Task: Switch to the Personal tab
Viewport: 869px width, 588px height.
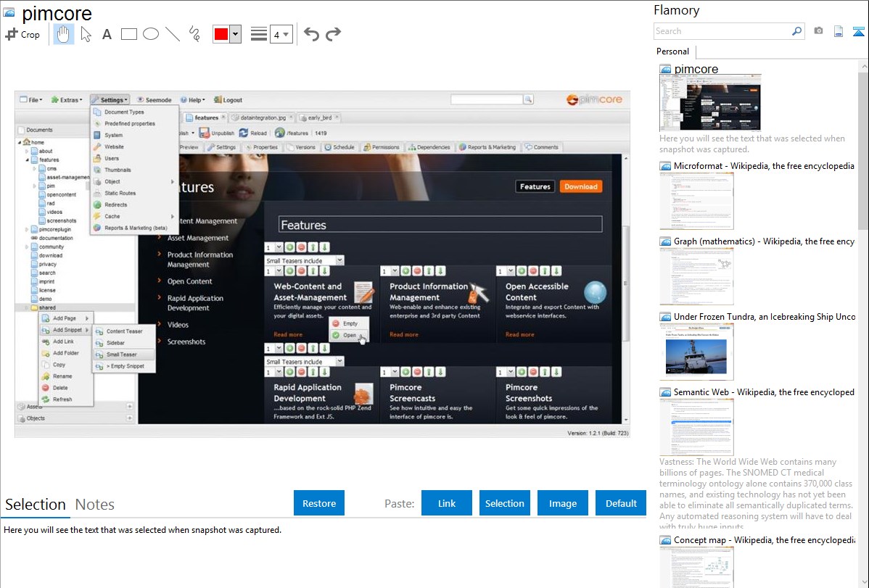Action: pos(672,51)
